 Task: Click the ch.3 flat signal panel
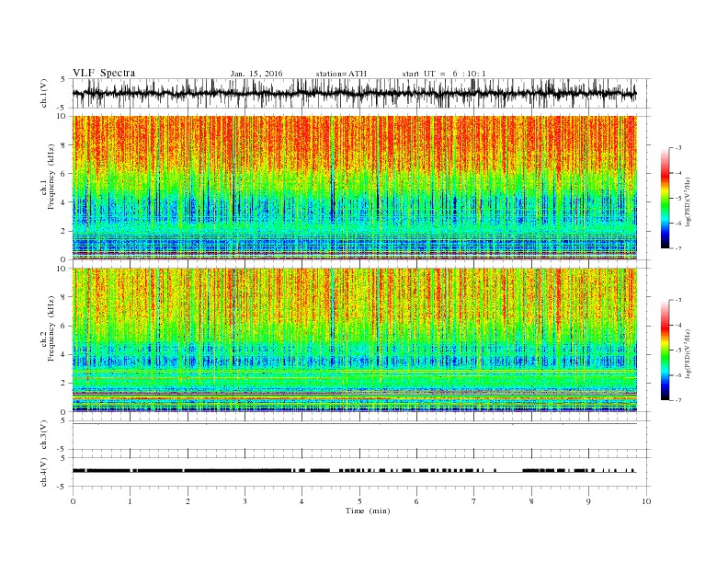coord(361,435)
